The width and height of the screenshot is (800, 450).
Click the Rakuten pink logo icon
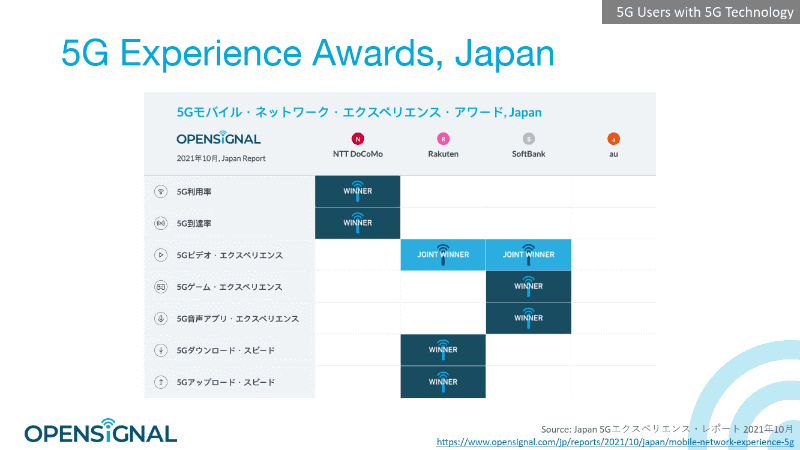443,139
